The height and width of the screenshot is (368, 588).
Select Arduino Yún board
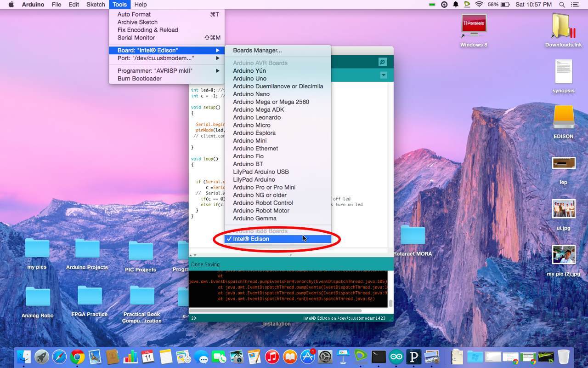click(278, 70)
